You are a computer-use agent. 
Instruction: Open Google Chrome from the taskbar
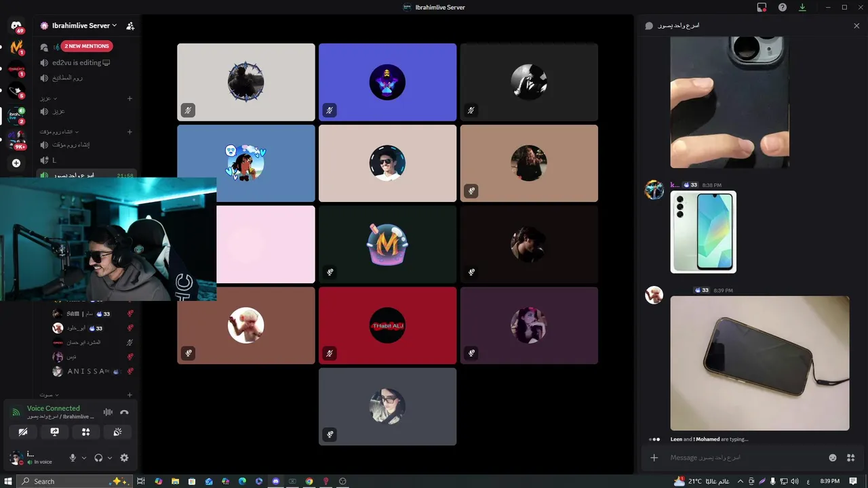309,481
